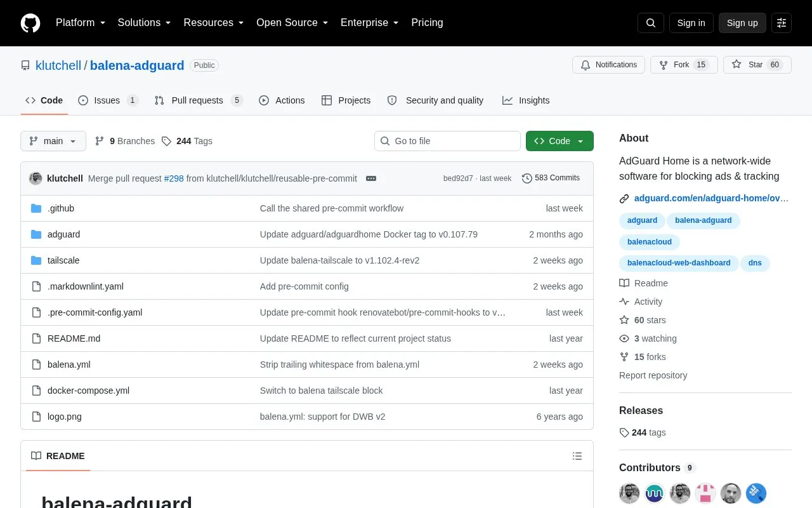Open the search magnifier button
Screen dimensions: 812x508
coord(651,23)
